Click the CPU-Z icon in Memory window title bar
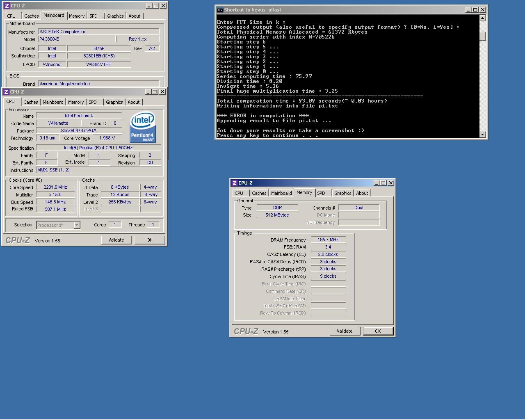 [x=234, y=183]
